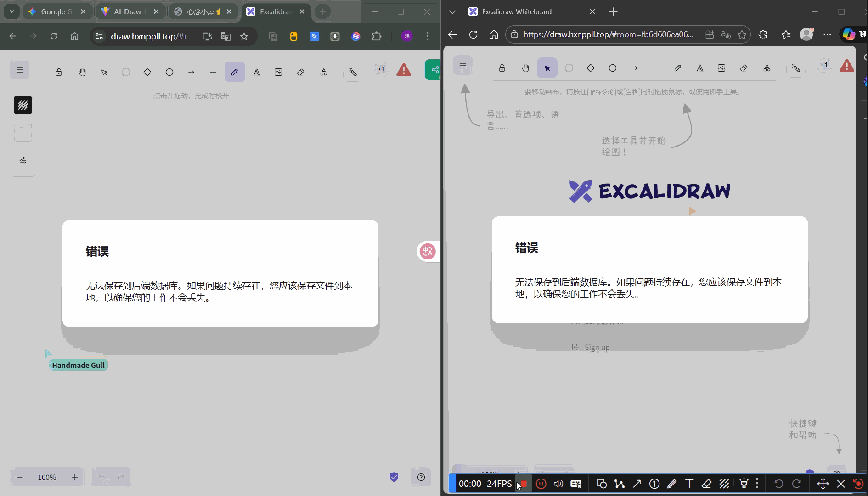Toggle tool lock in right Excalidraw toolbar

coord(502,68)
